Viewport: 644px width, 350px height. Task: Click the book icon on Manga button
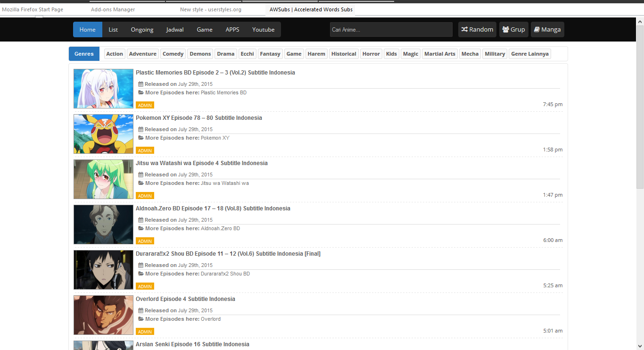click(537, 29)
